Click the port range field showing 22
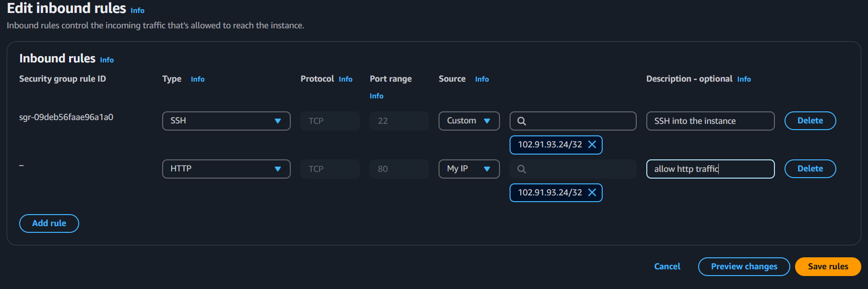The image size is (868, 289). tap(399, 121)
